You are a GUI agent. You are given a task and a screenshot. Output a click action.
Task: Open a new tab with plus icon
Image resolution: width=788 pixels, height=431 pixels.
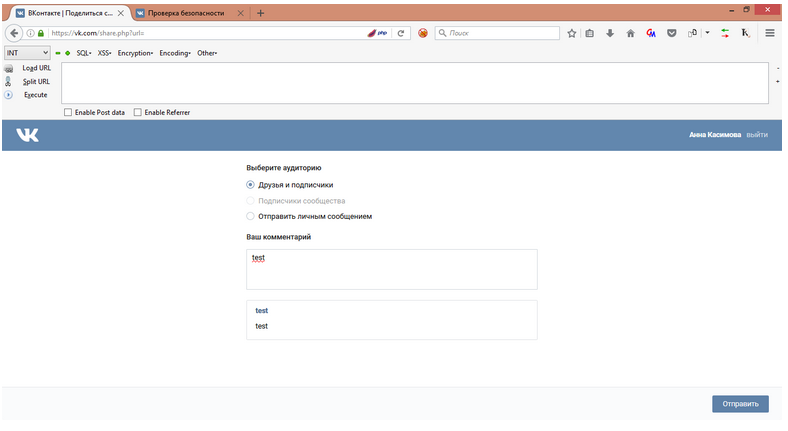(x=261, y=13)
